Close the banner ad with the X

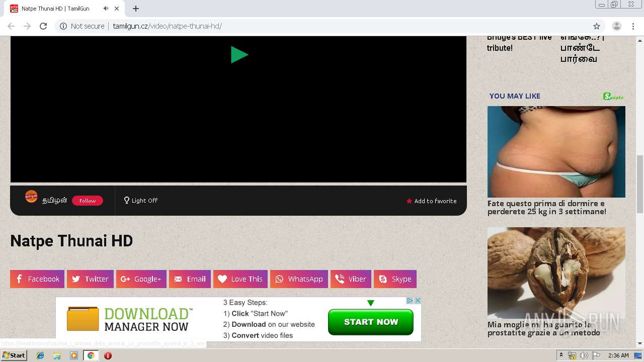[x=418, y=301]
